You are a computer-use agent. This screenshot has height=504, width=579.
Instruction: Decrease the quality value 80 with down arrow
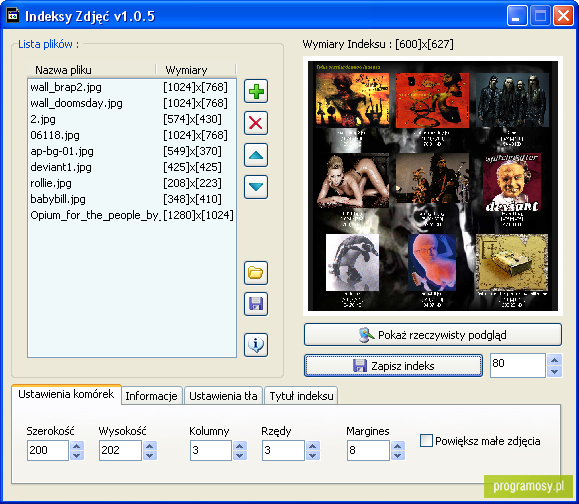555,371
